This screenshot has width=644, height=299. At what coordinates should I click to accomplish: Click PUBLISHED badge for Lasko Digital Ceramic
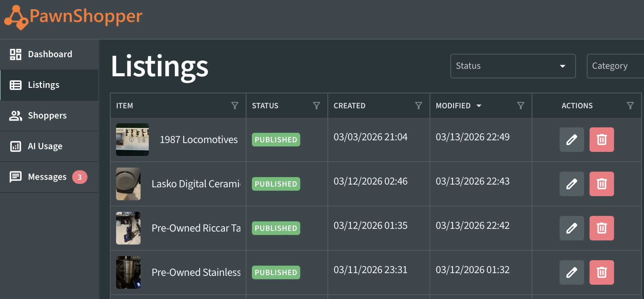tap(276, 184)
